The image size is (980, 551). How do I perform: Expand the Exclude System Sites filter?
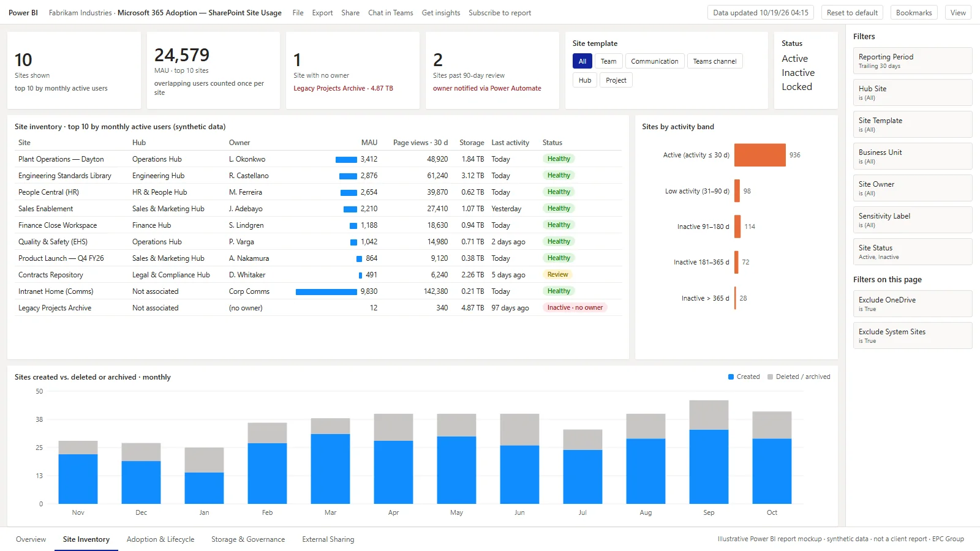(913, 335)
